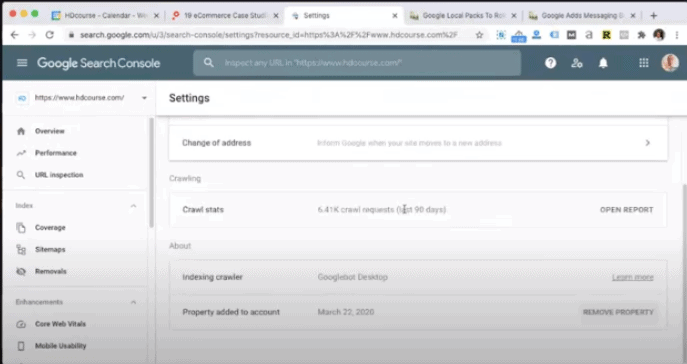Click the browser address bar URL
This screenshot has width=687, height=364.
click(x=269, y=35)
